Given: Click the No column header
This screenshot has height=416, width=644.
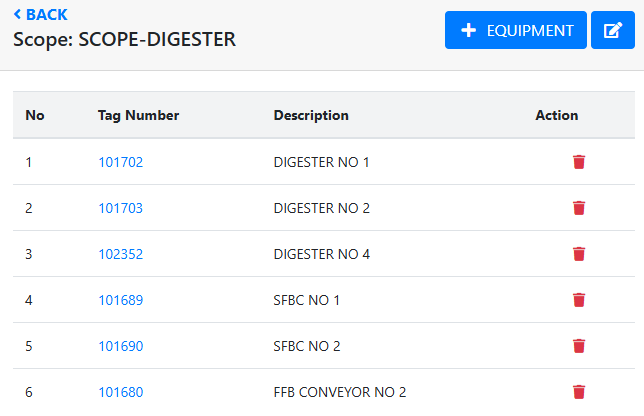Looking at the screenshot, I should (35, 115).
